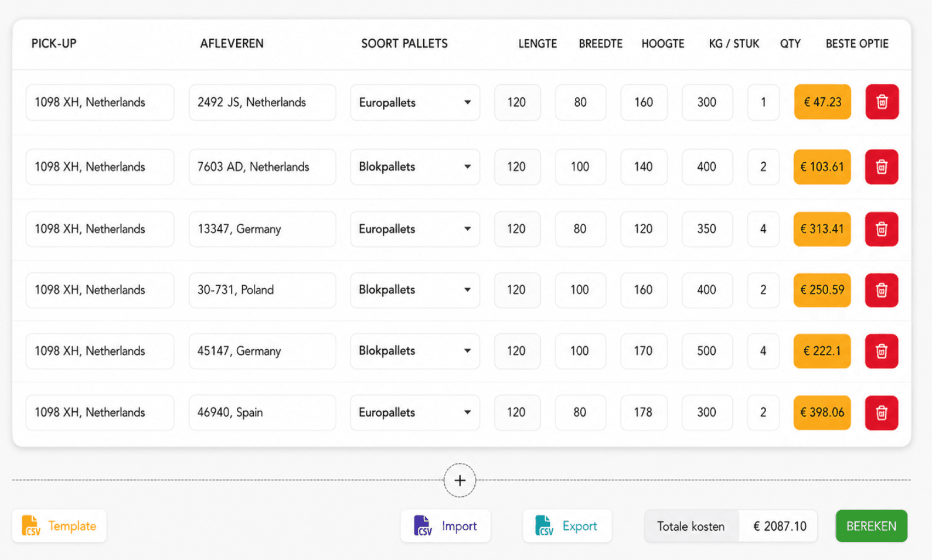Select the € 103.61 best option

(822, 167)
